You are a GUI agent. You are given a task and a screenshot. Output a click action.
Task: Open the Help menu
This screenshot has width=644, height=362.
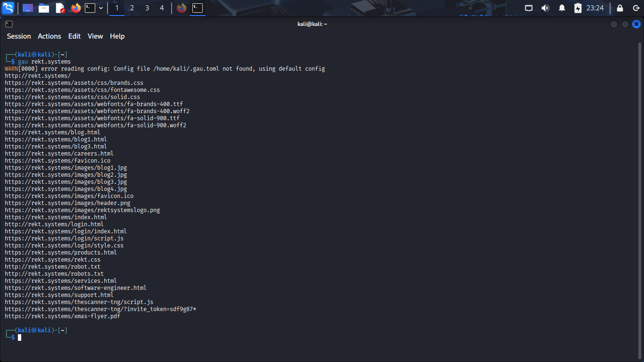[117, 36]
